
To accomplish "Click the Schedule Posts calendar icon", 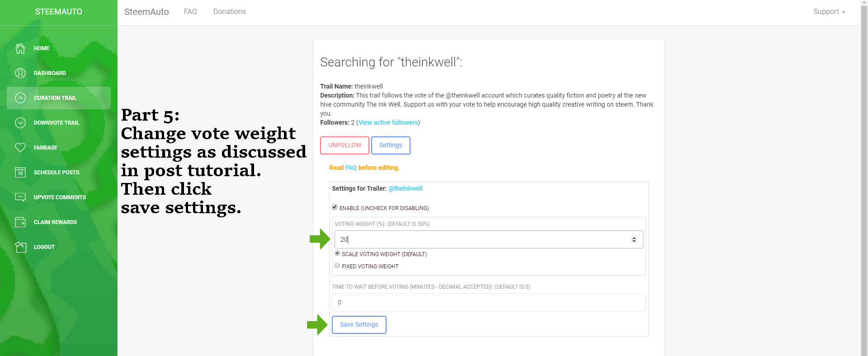I will [x=20, y=173].
